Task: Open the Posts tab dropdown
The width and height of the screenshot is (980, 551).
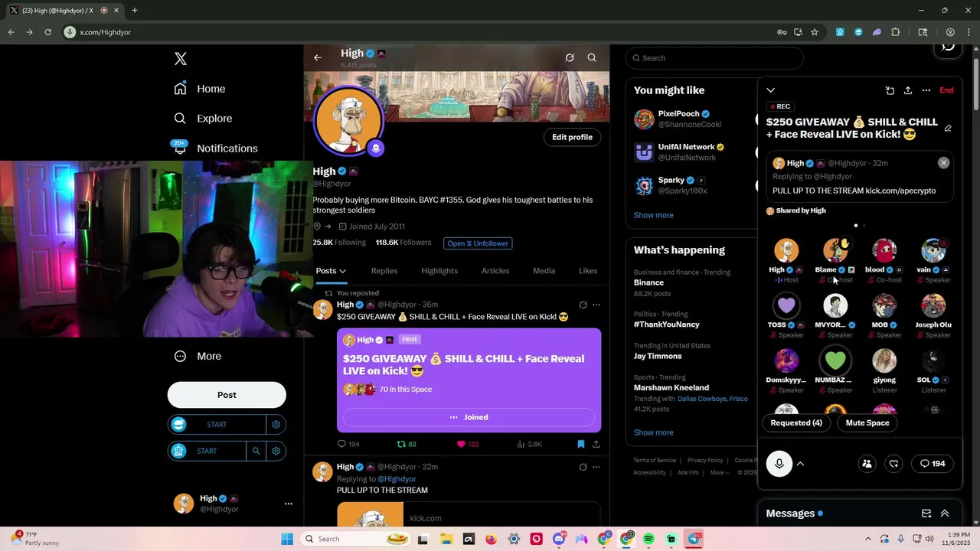Action: 331,271
